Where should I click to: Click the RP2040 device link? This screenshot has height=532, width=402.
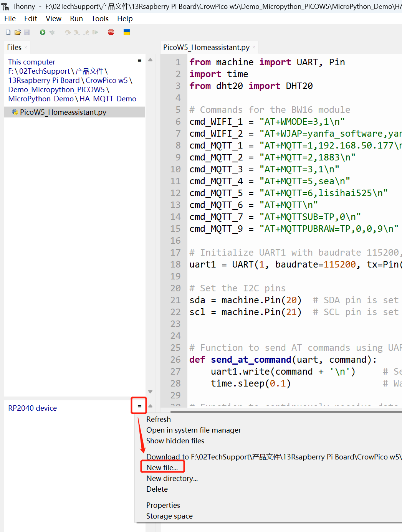click(x=32, y=408)
